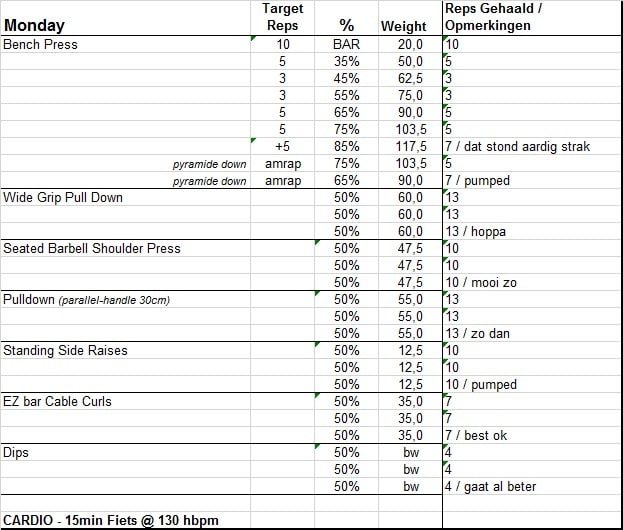Select the '4 / gaat al beter' cell
The height and width of the screenshot is (530, 623).
pos(490,486)
